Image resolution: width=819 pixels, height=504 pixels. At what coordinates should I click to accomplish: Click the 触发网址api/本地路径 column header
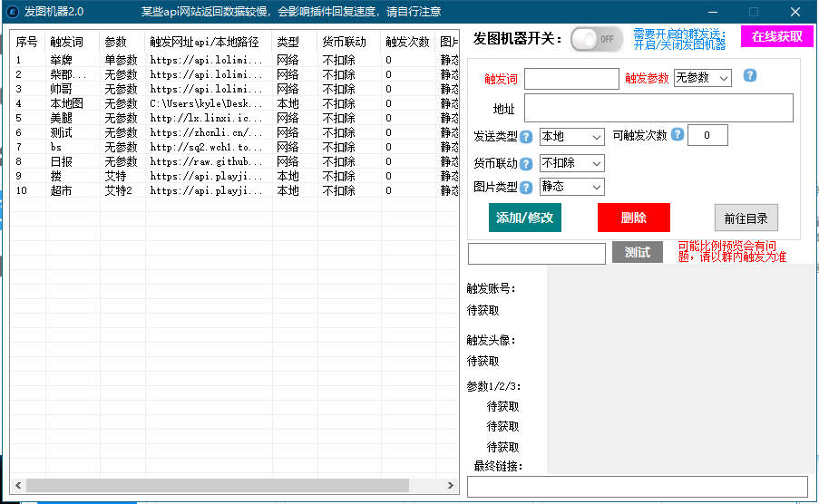(207, 43)
